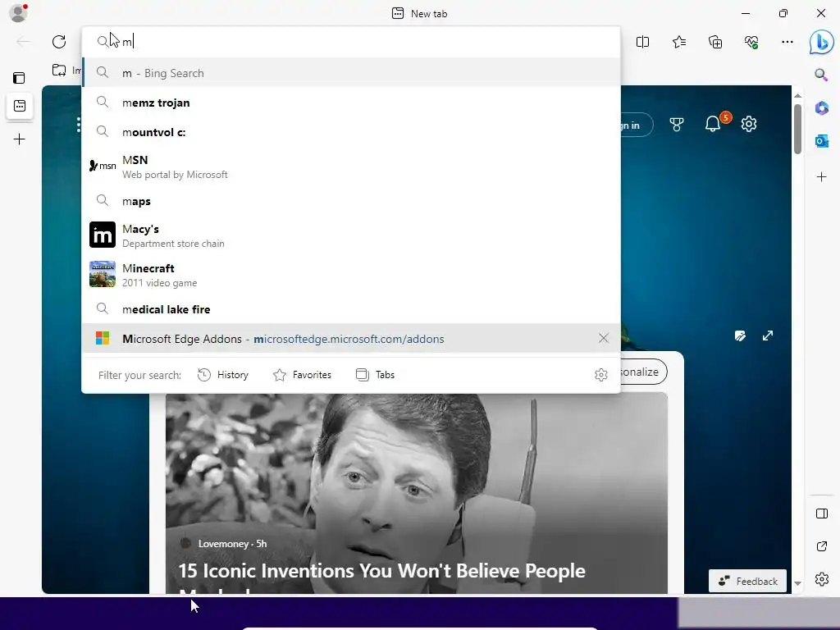Click the page vertical scrollbar thumb
The image size is (840, 630).
pyautogui.click(x=797, y=129)
